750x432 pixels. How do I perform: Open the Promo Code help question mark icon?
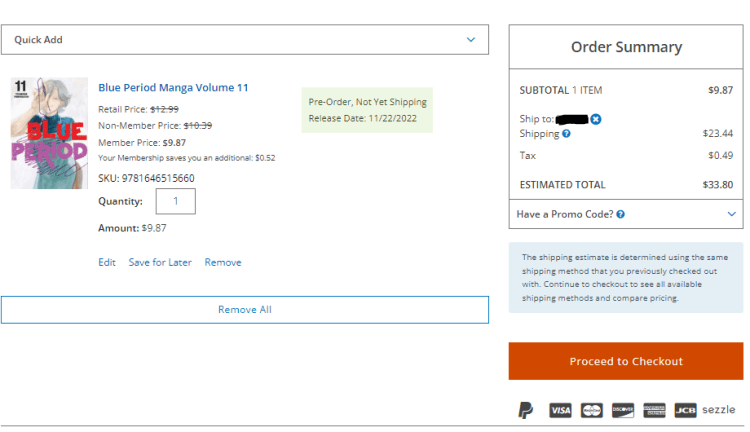tap(620, 214)
